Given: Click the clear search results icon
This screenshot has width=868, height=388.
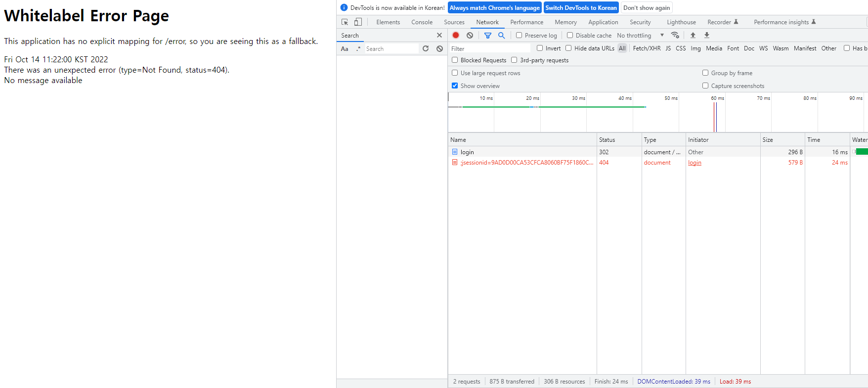Looking at the screenshot, I should point(439,48).
